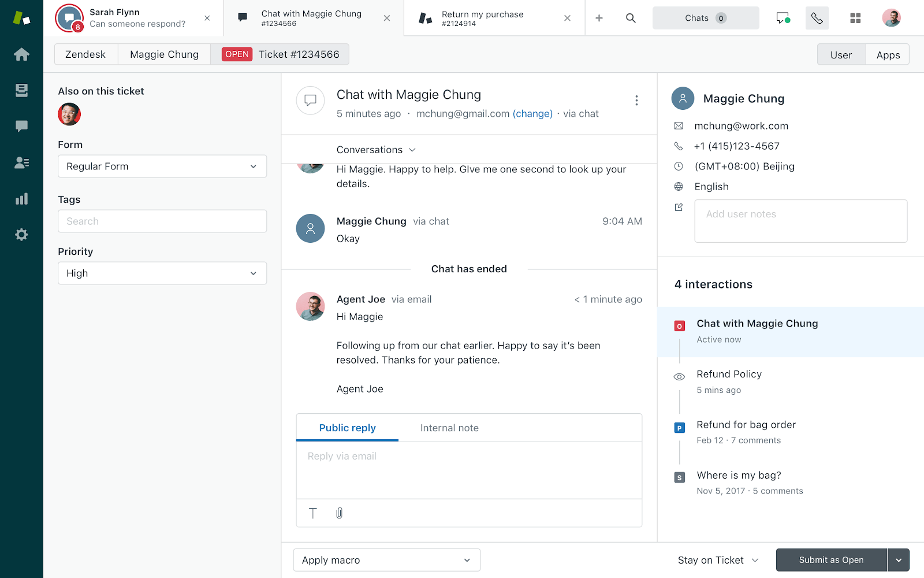Select the Views icon in the sidebar
Viewport: 924px width, 578px height.
pos(21,90)
